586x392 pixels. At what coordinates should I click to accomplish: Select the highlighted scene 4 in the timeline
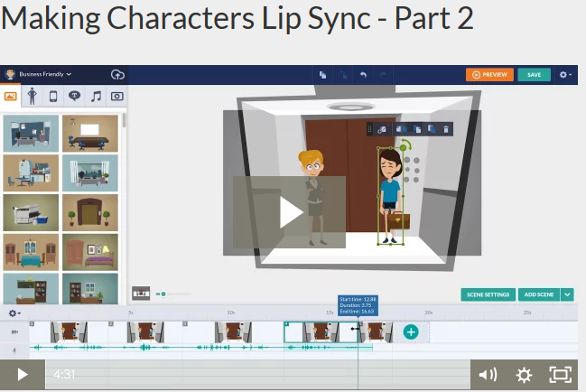(321, 332)
